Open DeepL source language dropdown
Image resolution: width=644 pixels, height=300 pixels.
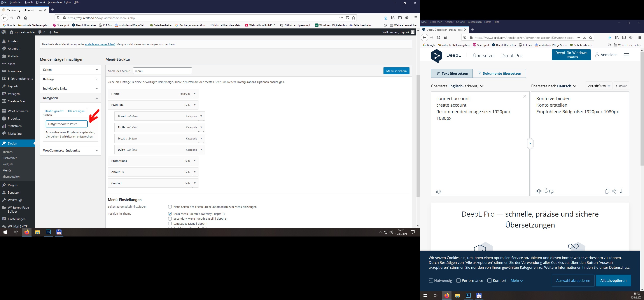[457, 86]
